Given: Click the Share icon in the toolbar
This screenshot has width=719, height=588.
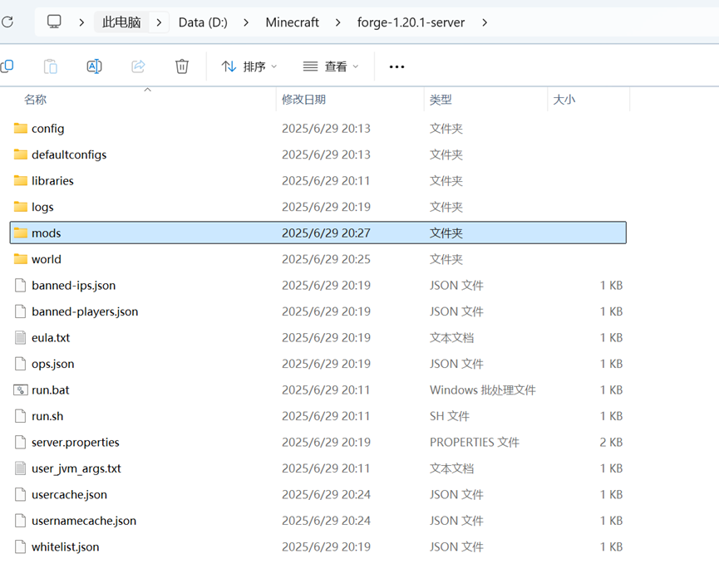Looking at the screenshot, I should point(139,66).
